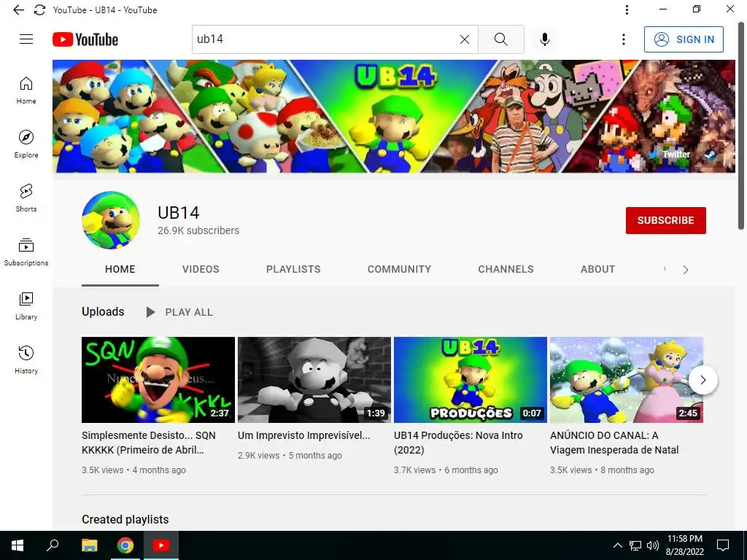Click '3.7K views • 6 months ago' text
747x560 pixels.
tap(446, 470)
